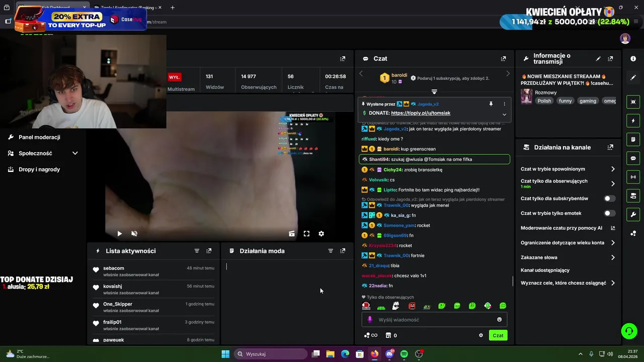644x362 pixels.
Task: Select the pencil icon in the right sidebar
Action: click(633, 78)
